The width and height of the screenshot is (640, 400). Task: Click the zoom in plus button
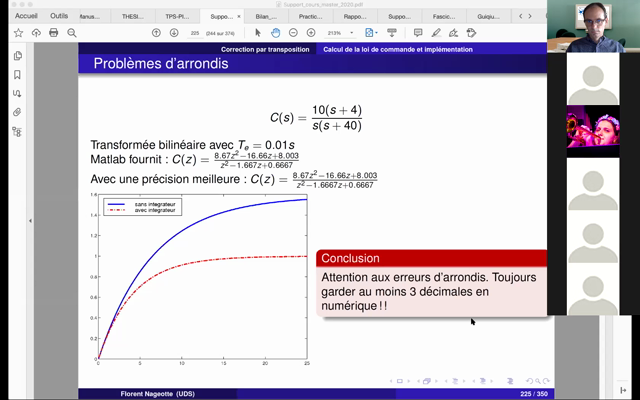(x=311, y=33)
